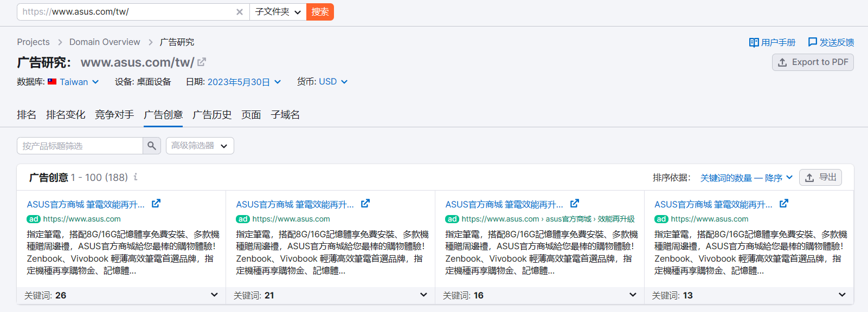Switch to the 排名 tab
This screenshot has height=312, width=868.
tap(27, 115)
